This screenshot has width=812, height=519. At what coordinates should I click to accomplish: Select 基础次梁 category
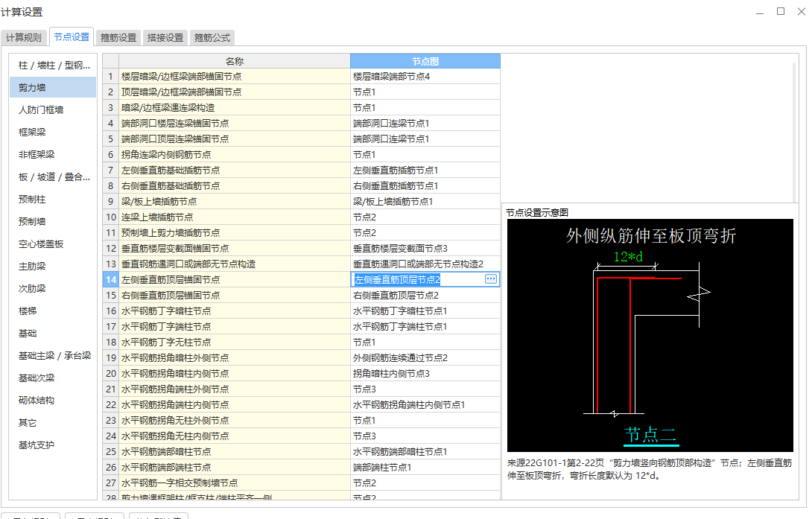54,378
